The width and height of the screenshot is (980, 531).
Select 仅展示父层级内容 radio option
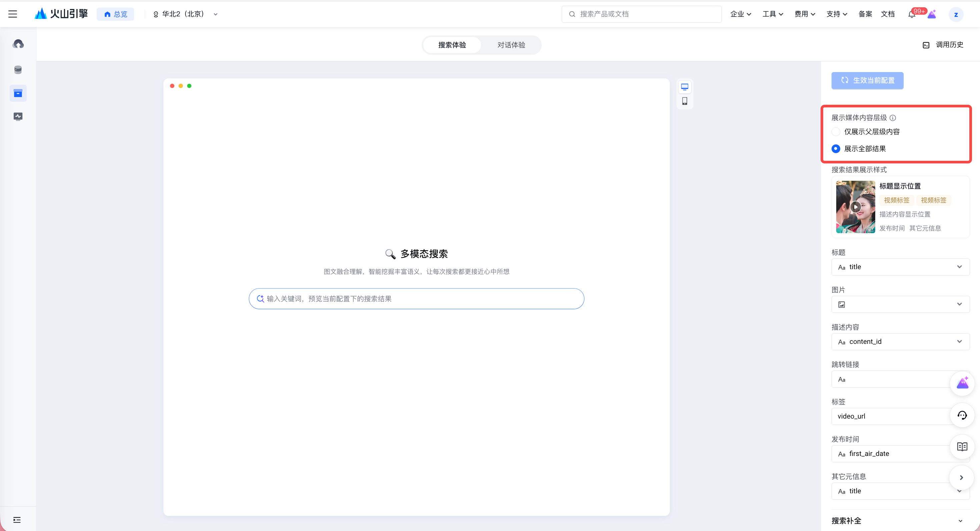tap(836, 132)
